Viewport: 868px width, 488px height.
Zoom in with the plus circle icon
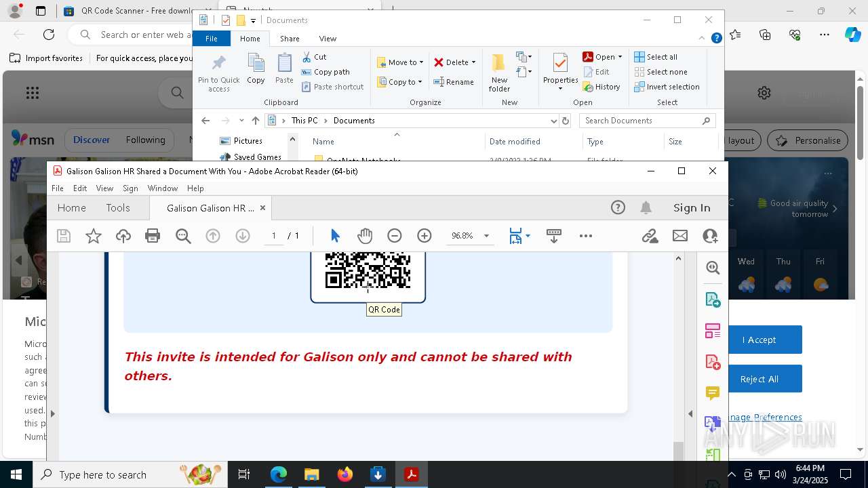point(425,236)
